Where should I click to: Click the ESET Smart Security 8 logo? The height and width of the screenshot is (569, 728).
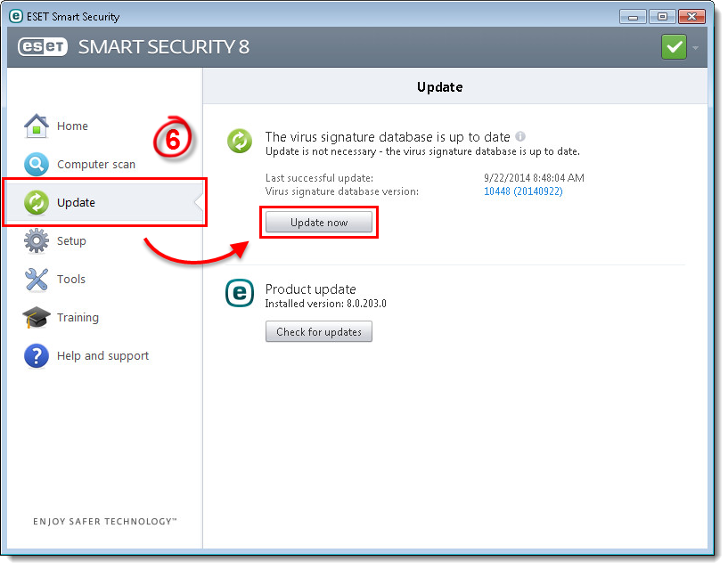tap(134, 47)
